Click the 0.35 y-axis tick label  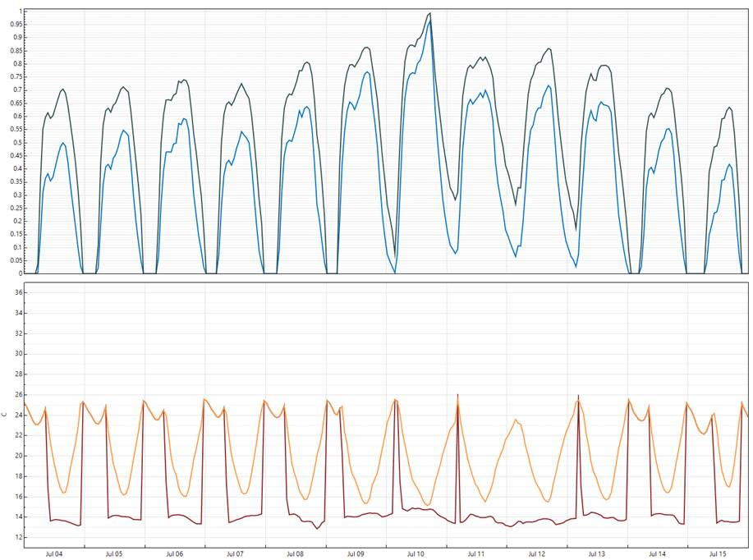coord(16,181)
